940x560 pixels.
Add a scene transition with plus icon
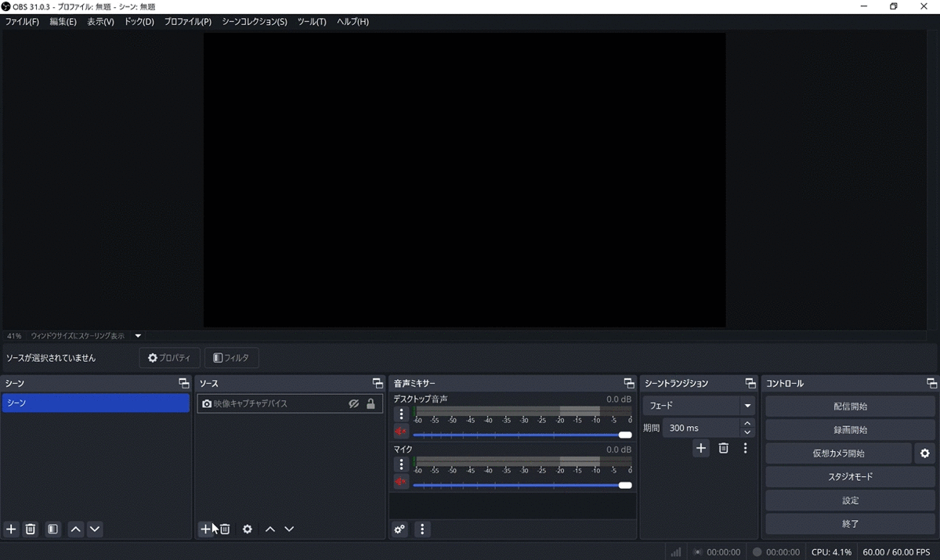click(701, 448)
